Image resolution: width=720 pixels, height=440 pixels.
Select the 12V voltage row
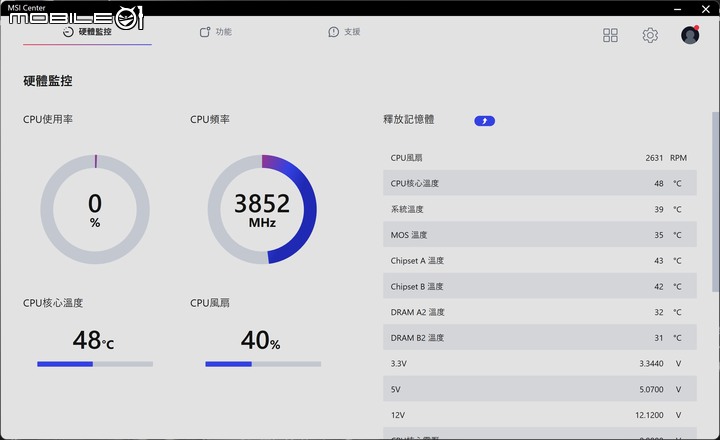[540, 415]
